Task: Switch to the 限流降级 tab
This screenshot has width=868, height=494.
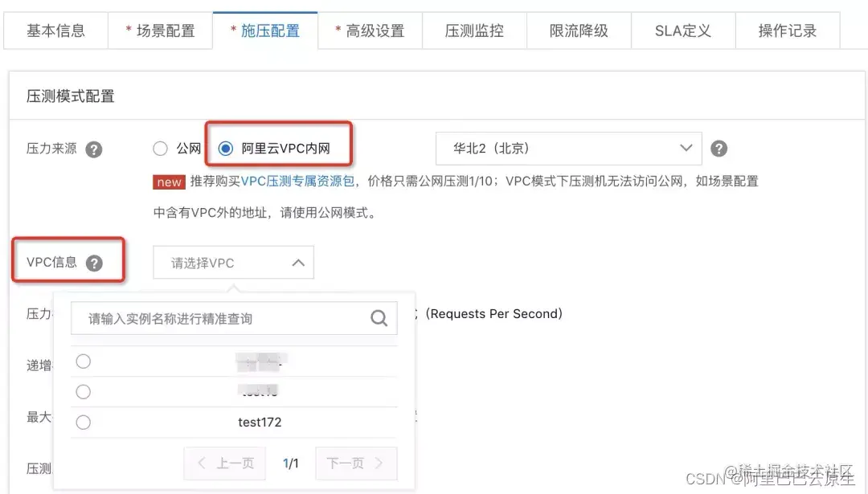Action: click(x=579, y=31)
